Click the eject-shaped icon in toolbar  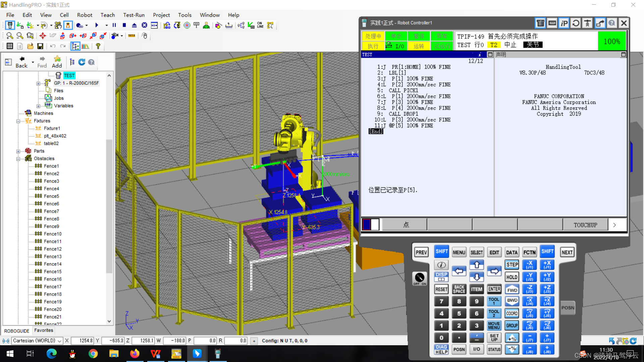tap(134, 25)
